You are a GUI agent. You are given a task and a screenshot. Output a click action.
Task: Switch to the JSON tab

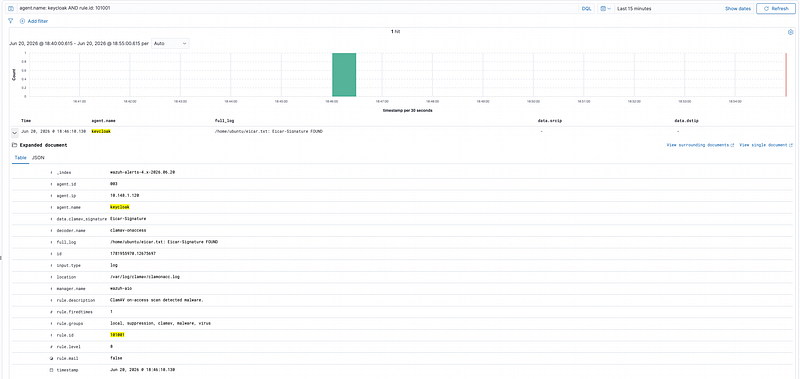tap(38, 158)
